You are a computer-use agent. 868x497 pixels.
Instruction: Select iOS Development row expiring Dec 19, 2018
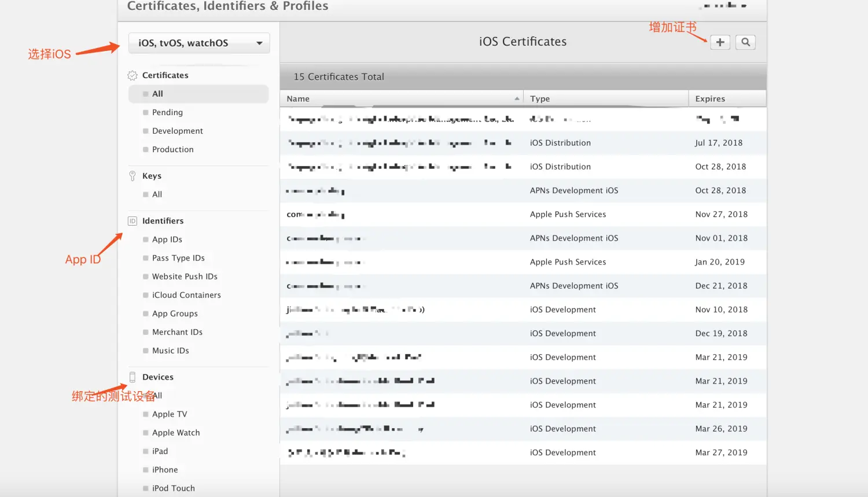523,333
